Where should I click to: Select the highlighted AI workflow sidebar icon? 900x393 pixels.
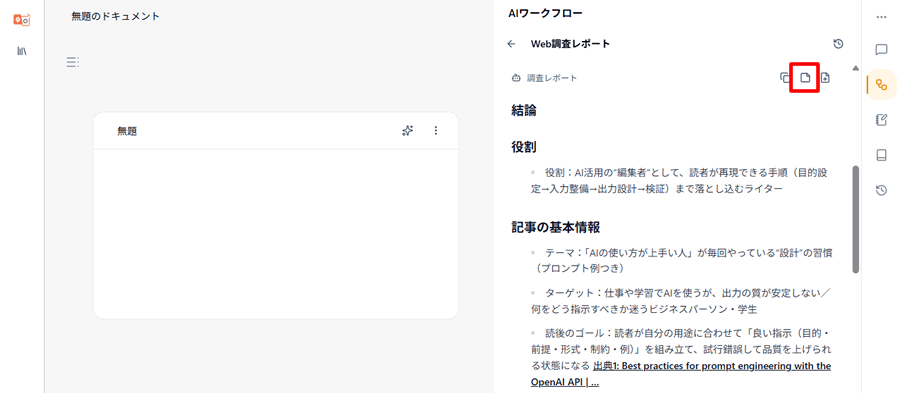[881, 85]
